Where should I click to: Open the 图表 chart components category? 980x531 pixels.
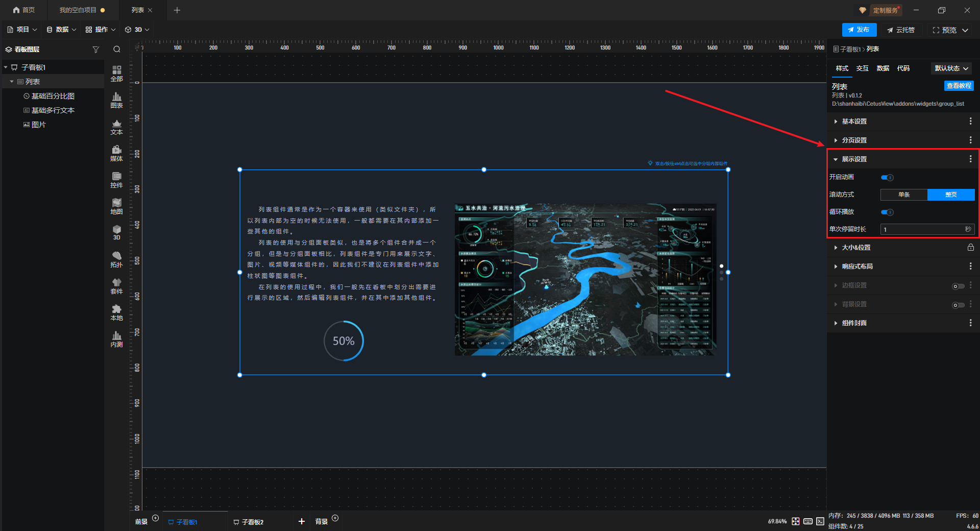[x=116, y=100]
